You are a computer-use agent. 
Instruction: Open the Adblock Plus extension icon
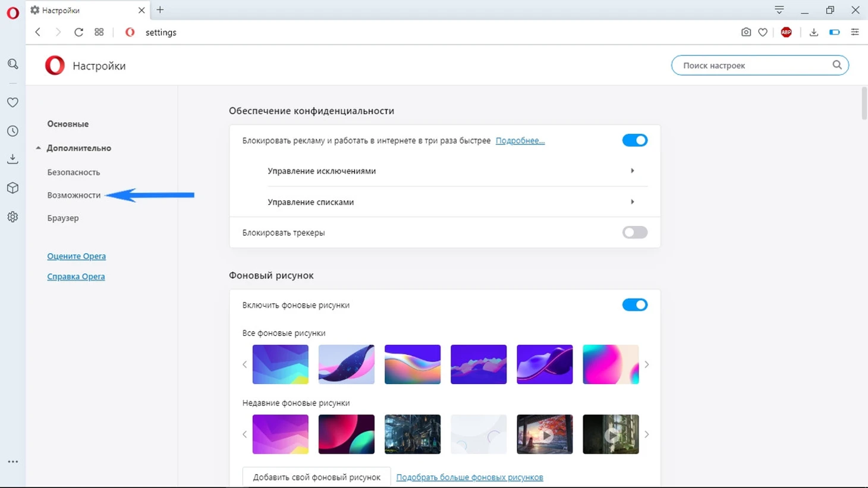(786, 32)
